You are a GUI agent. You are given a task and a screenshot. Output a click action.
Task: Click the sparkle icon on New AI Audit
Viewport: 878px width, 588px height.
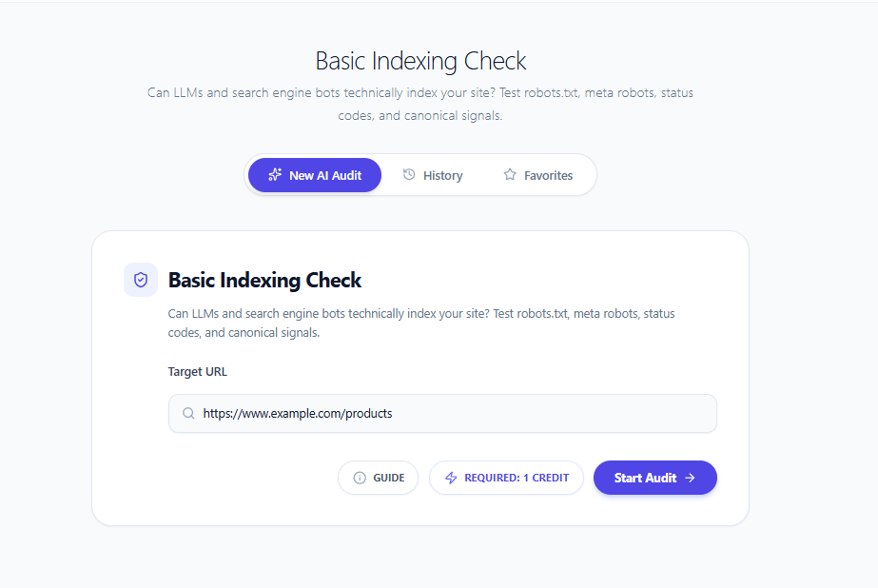[x=275, y=174]
